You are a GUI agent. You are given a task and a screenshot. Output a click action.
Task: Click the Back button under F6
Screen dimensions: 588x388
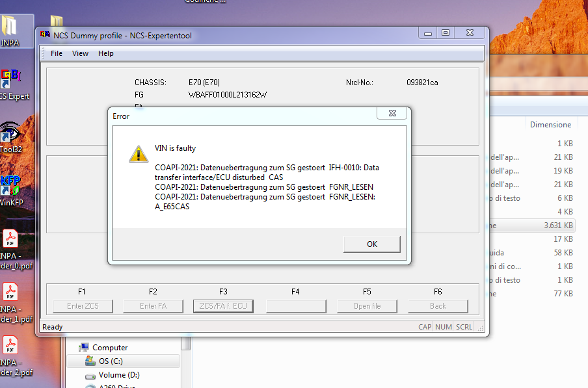coord(438,306)
